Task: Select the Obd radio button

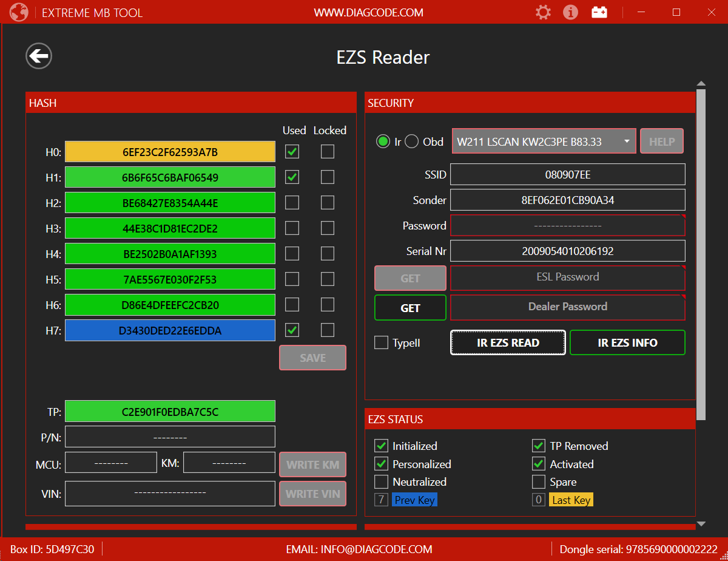Action: coord(412,141)
